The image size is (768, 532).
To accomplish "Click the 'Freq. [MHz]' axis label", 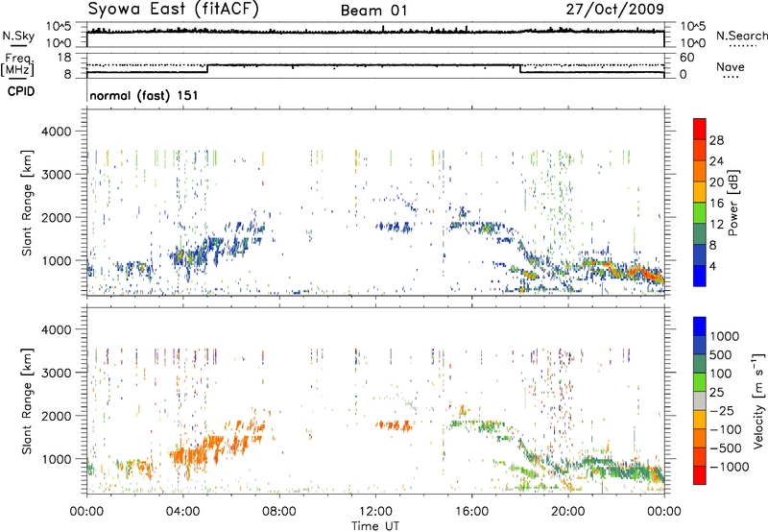I will coord(18,65).
